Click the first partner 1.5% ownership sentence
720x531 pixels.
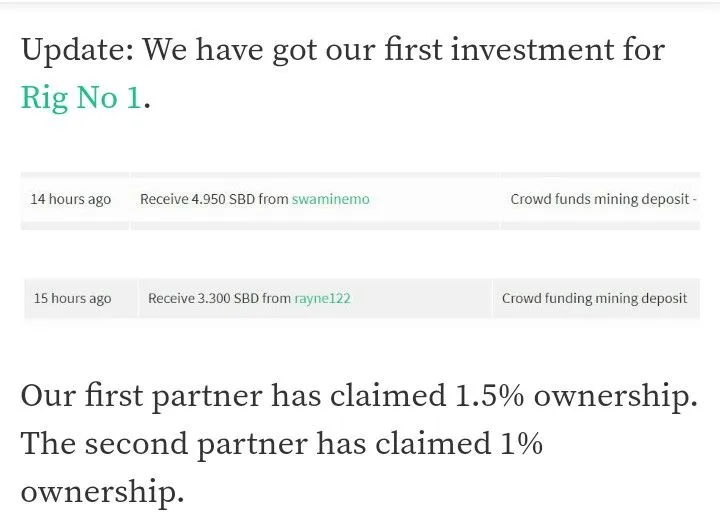pos(359,396)
